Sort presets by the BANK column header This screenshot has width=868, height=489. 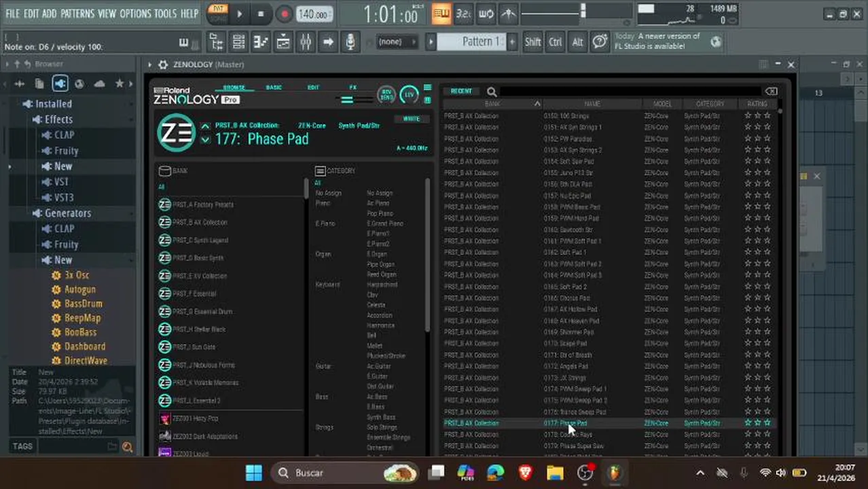[x=492, y=104]
